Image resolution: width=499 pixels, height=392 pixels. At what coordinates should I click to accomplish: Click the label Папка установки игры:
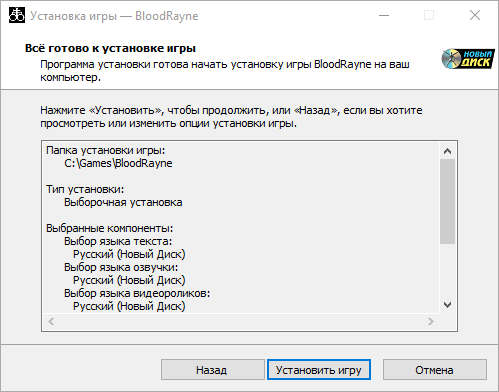(105, 150)
